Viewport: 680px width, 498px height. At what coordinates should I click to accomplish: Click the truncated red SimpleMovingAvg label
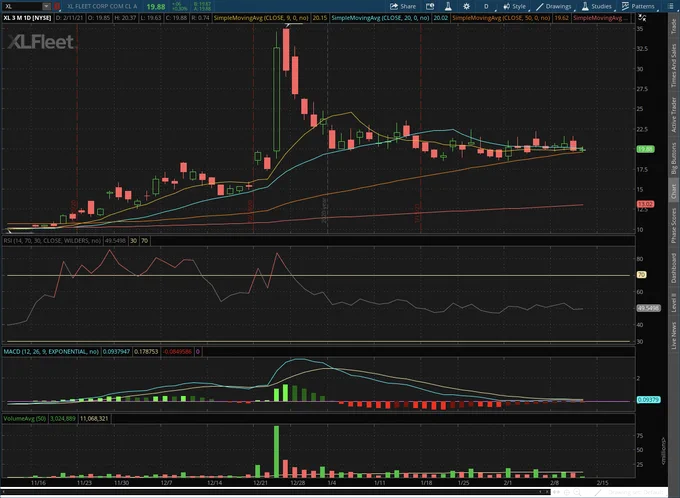(599, 18)
